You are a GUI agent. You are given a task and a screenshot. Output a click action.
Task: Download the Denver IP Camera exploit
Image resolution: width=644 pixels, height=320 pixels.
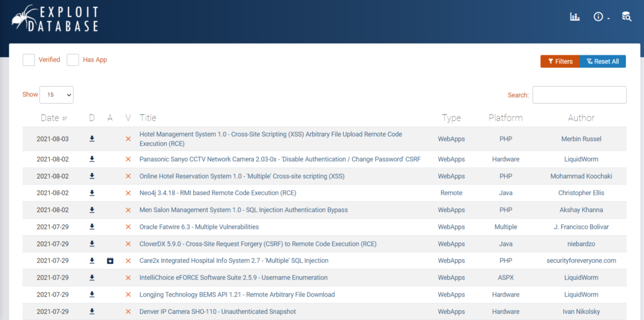[92, 312]
